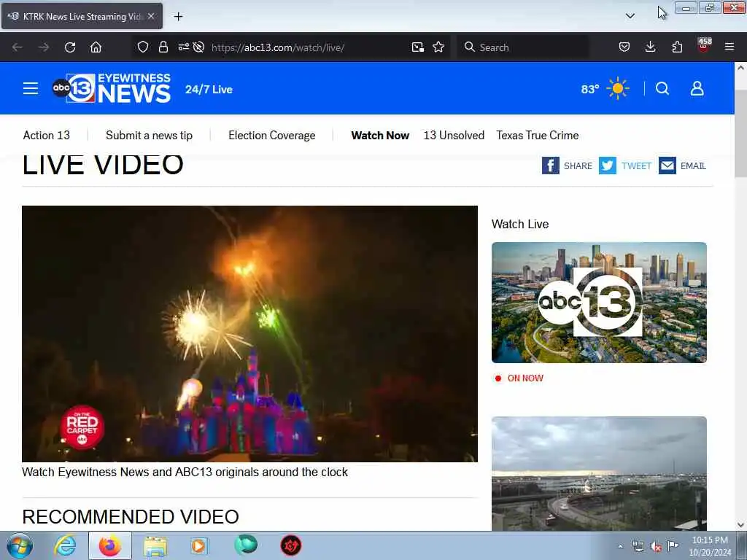Open the Action Center flag icon
747x560 pixels.
point(673,546)
